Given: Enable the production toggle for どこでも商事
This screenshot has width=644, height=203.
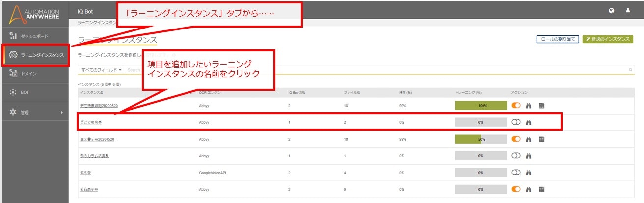Looking at the screenshot, I should point(516,122).
